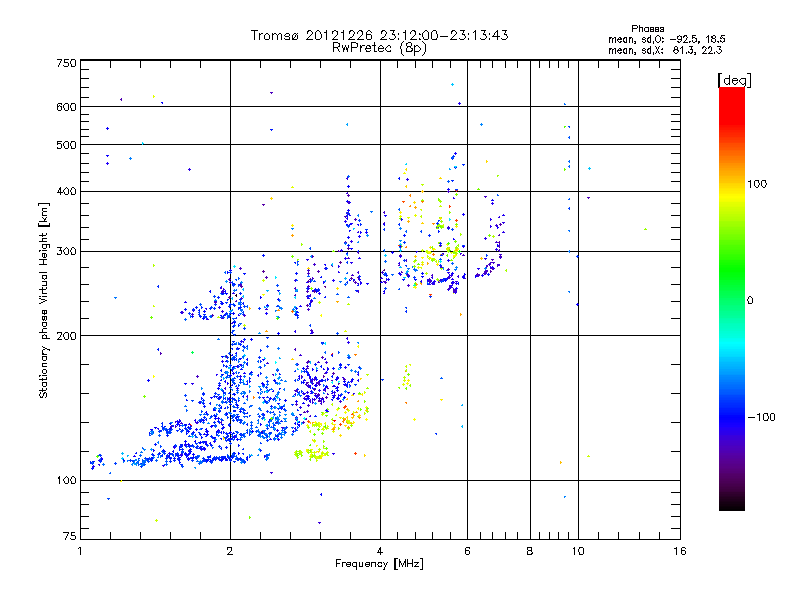The height and width of the screenshot is (600, 800).
Task: Click the y-axis tick label '75'
Action: (x=70, y=536)
